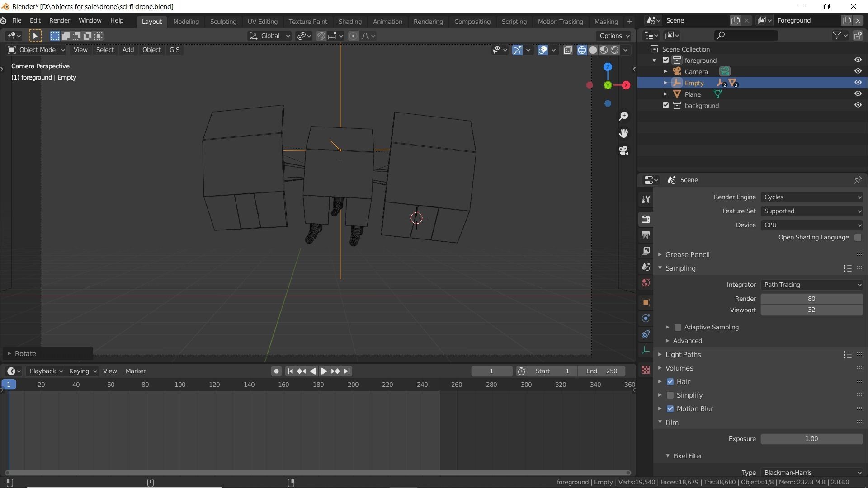The image size is (868, 488).
Task: Click the Options button in viewport header
Action: click(613, 36)
